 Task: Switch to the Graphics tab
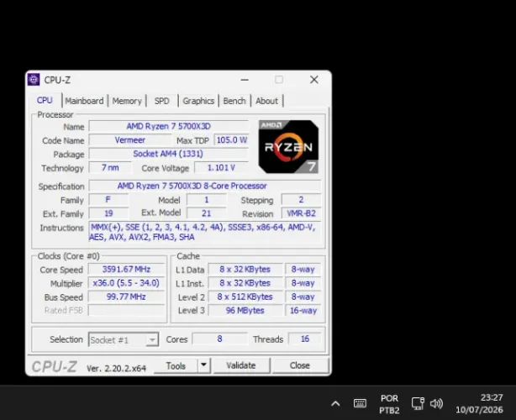[198, 101]
